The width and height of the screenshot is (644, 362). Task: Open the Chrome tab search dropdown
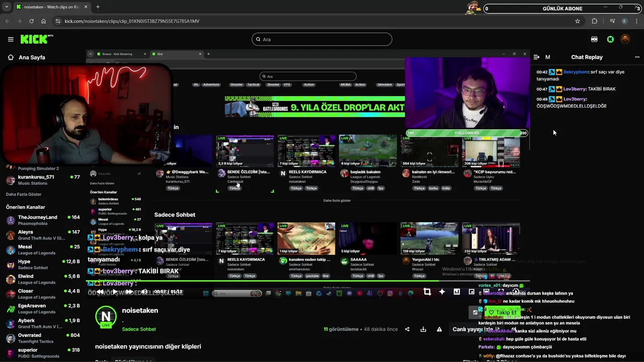click(7, 7)
